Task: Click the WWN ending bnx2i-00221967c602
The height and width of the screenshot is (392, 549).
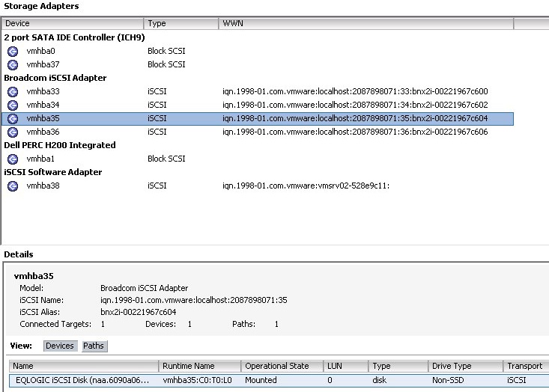Action: [355, 105]
